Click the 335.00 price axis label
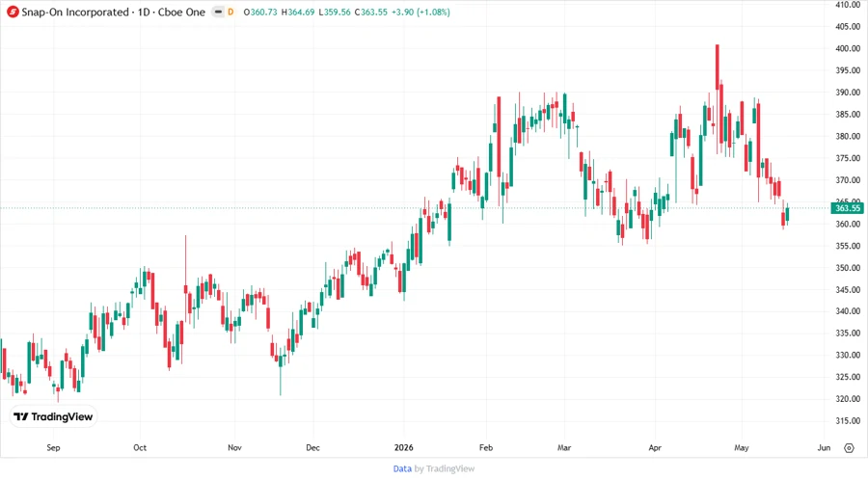Viewport: 868px width, 480px height. (x=848, y=333)
